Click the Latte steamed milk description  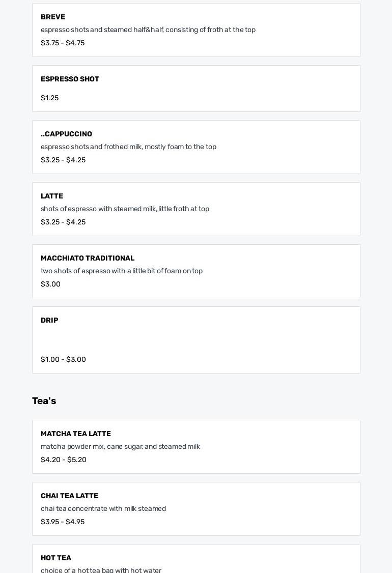[x=125, y=209]
